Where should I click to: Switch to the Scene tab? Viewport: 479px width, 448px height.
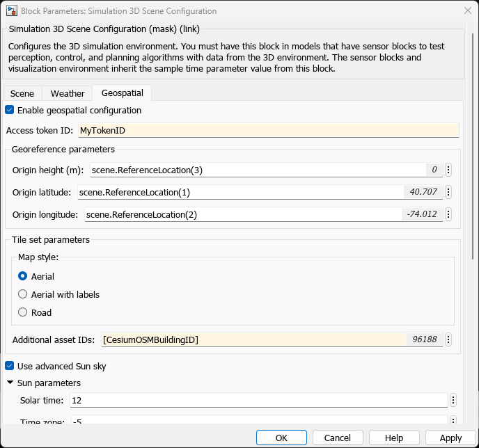point(22,93)
